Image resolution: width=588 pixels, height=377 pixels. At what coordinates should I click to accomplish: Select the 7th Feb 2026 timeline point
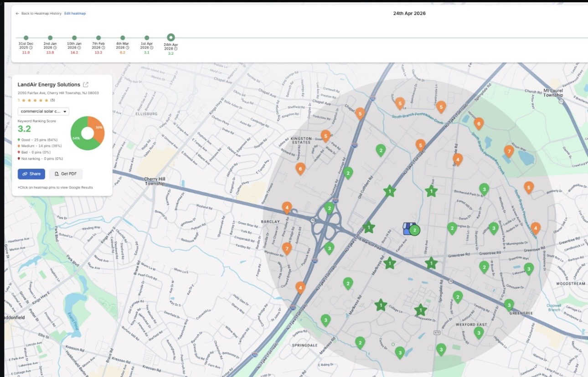tap(98, 38)
